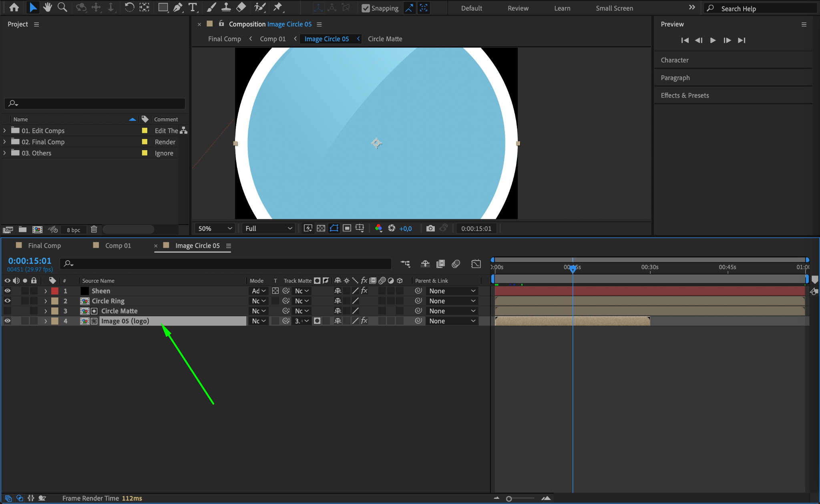Select the Pen tool in toolbar
This screenshot has width=820, height=504.
pos(177,7)
